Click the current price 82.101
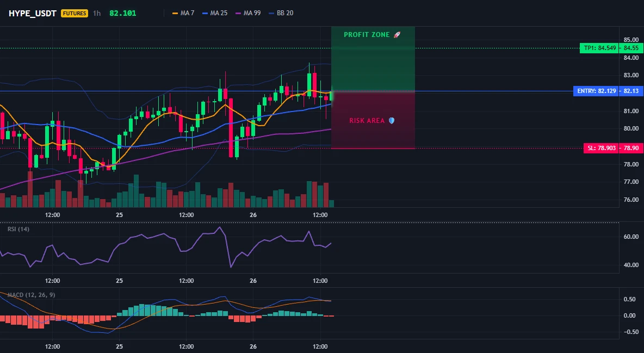The image size is (644, 353). 123,13
